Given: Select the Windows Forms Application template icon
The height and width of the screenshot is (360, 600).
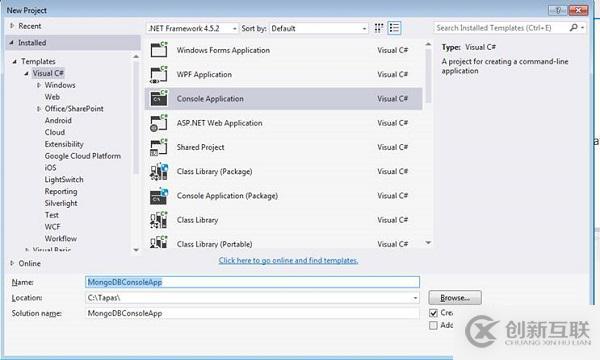Looking at the screenshot, I should [159, 50].
